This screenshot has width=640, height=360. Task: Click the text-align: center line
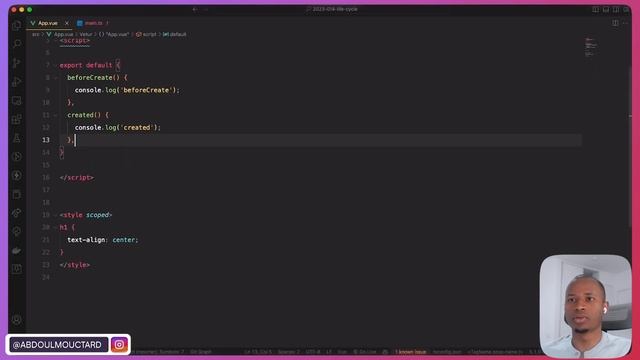point(103,240)
